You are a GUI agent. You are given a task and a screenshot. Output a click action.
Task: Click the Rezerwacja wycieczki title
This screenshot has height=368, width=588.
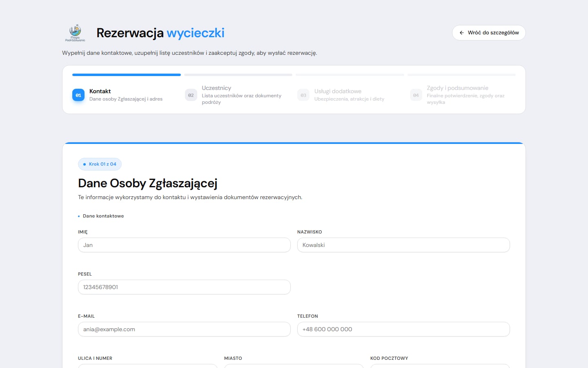160,33
